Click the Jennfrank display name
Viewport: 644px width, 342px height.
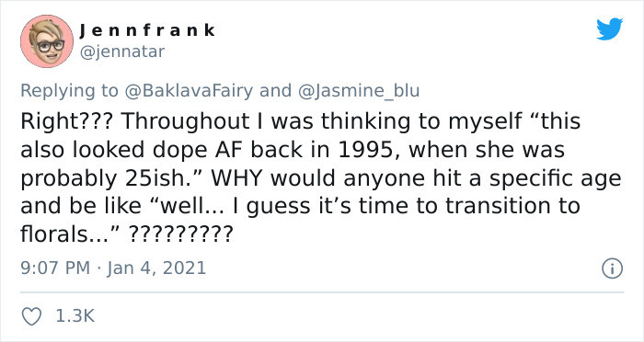pos(147,30)
